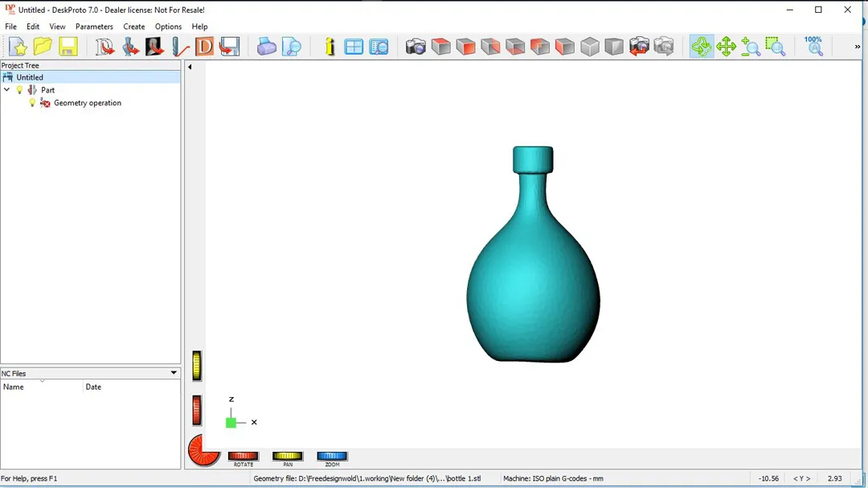Collapse the side panel with the black arrow
Viewport: 868px width, 488px height.
pos(190,67)
